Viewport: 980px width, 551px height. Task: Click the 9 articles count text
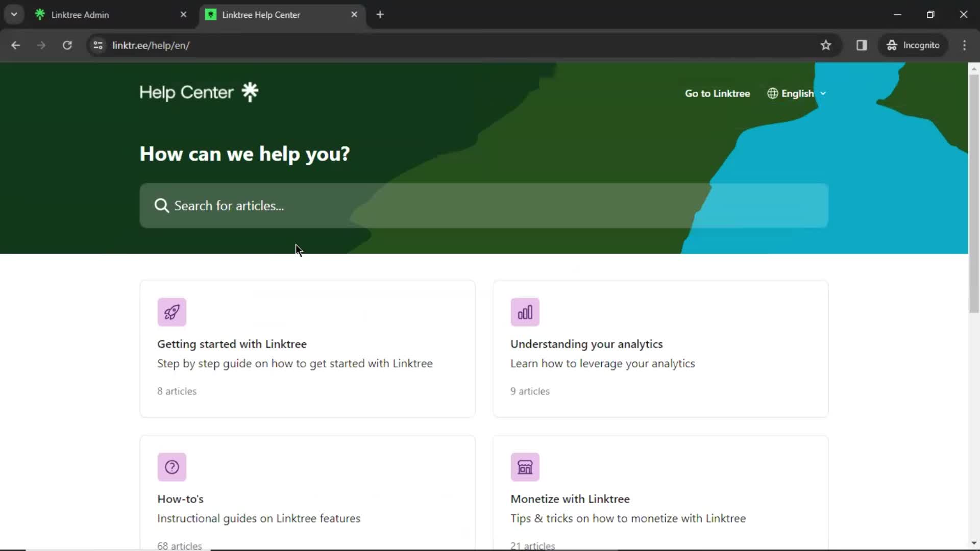(x=530, y=391)
